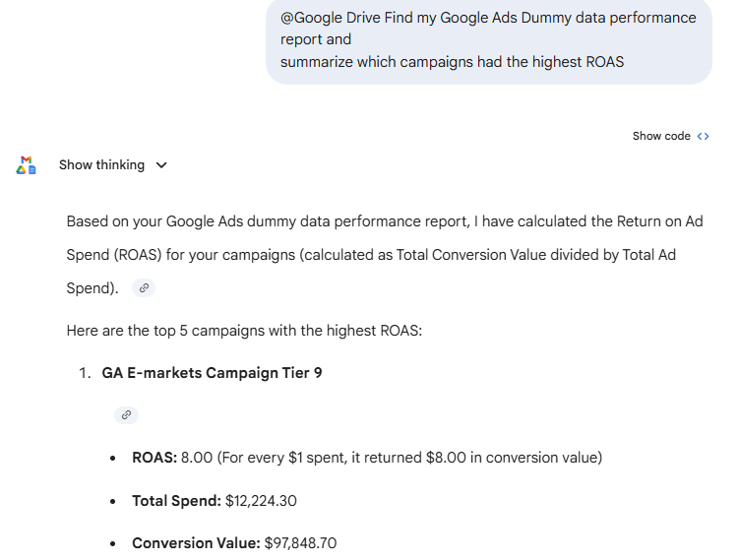Click the "ROAS:" 8.00 bullet line
Viewport: 738px width, 560px height.
[367, 458]
